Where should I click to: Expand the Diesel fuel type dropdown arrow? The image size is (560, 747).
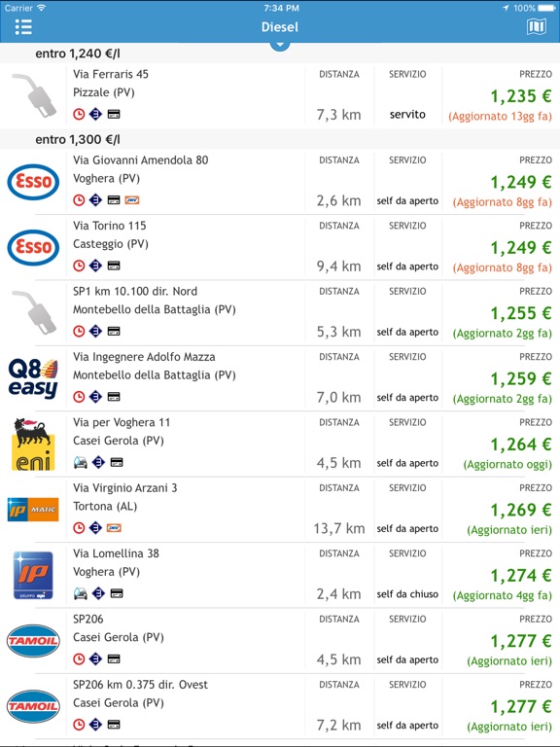click(280, 46)
